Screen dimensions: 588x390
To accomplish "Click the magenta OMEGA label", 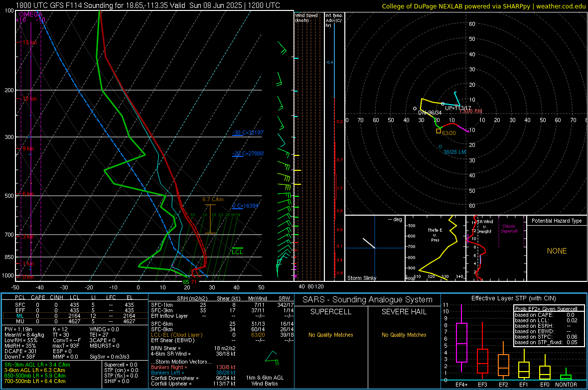I will tap(31, 14).
